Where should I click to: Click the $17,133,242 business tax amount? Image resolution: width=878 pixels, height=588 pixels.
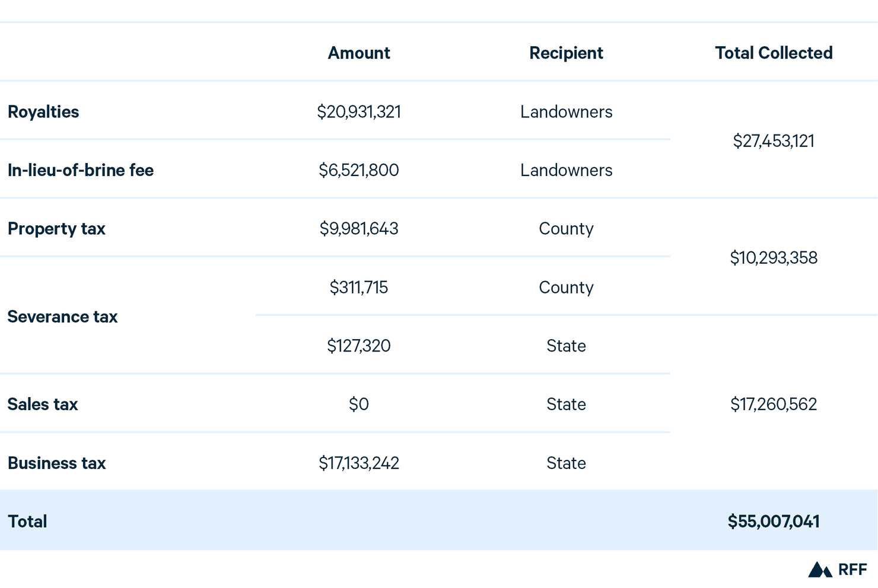[x=359, y=463]
